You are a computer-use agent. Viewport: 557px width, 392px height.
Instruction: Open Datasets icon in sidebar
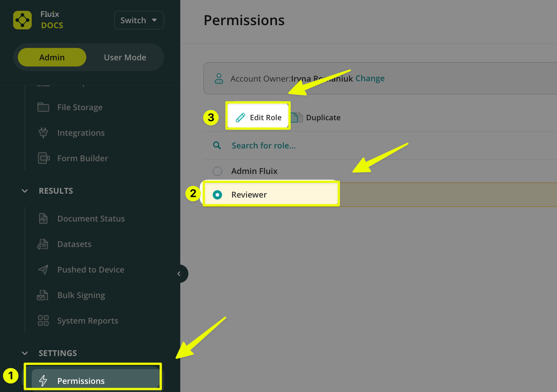(43, 244)
